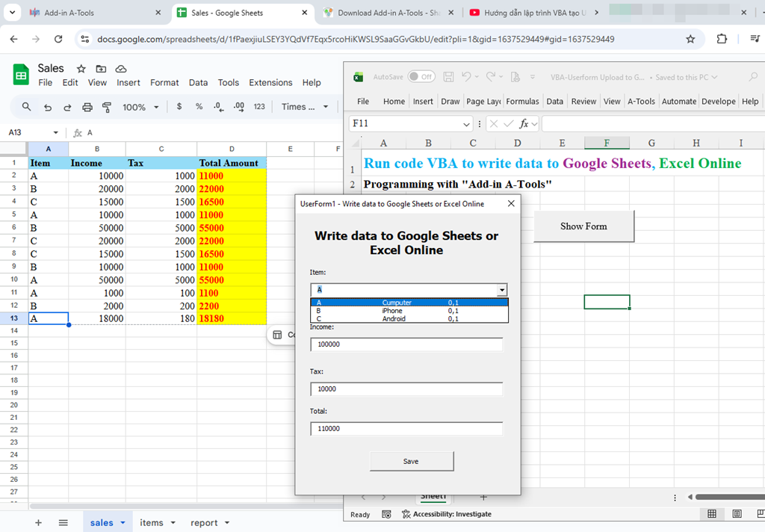Star the Sales spreadsheet

click(x=81, y=69)
